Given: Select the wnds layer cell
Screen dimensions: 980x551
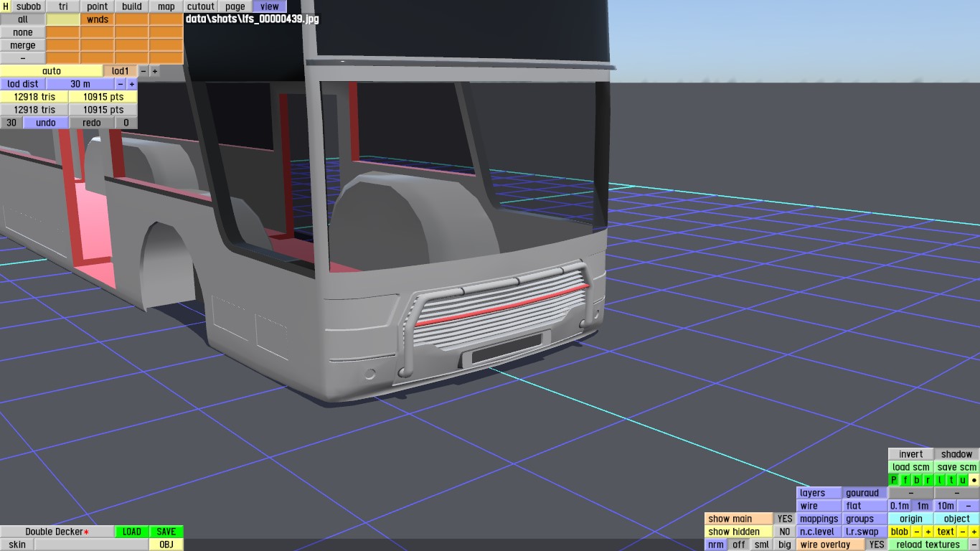Looking at the screenshot, I should tap(98, 19).
